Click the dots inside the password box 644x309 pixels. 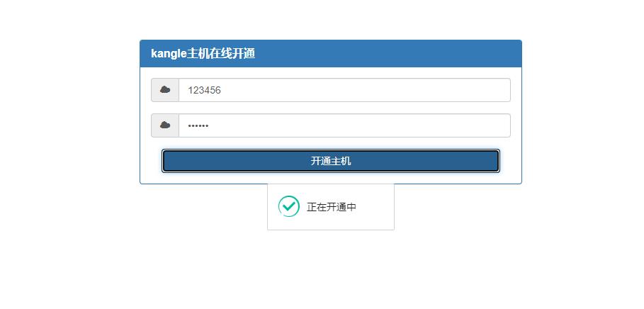(x=198, y=125)
